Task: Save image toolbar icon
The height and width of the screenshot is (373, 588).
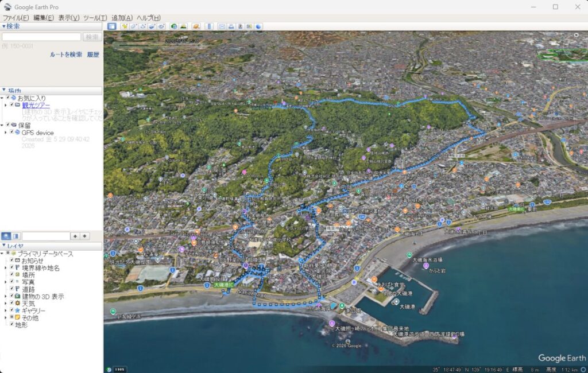Action: click(241, 26)
